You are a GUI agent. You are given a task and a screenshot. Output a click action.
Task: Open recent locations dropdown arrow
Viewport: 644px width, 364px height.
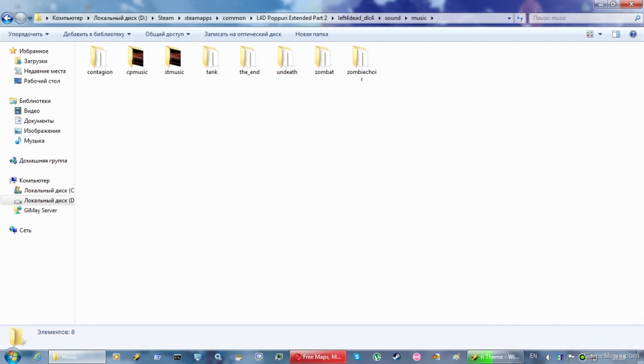[30, 18]
